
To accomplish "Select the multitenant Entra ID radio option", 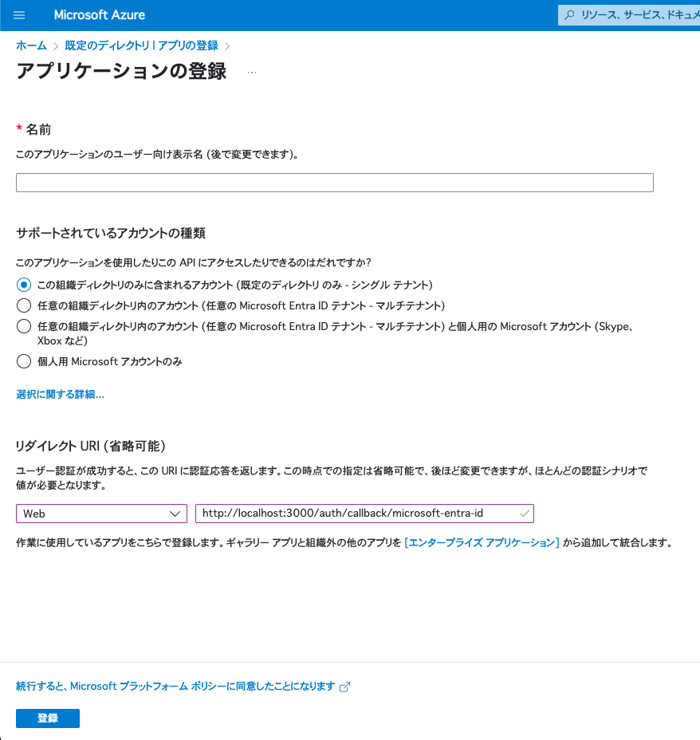I will point(24,305).
